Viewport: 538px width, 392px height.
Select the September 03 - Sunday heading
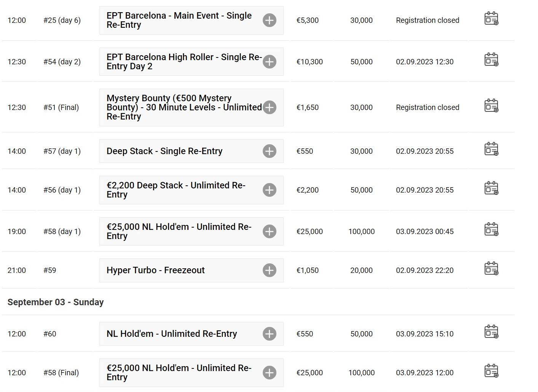(x=56, y=302)
